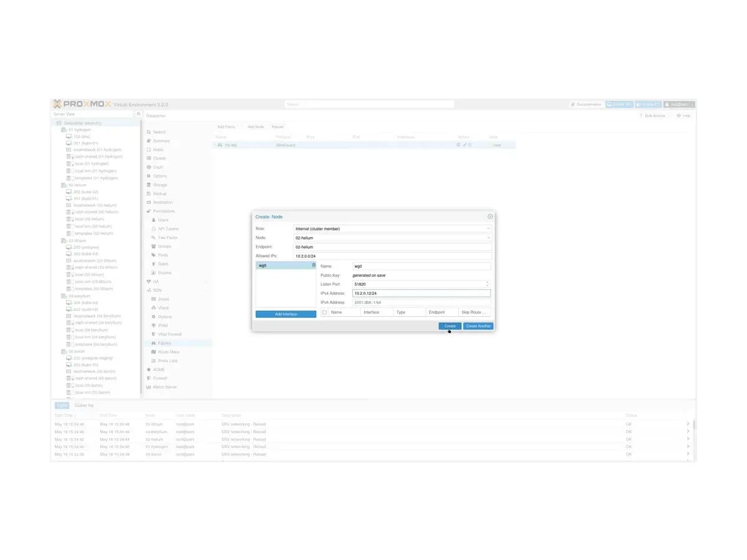Click the Listen Port spinner arrows

[x=487, y=284]
